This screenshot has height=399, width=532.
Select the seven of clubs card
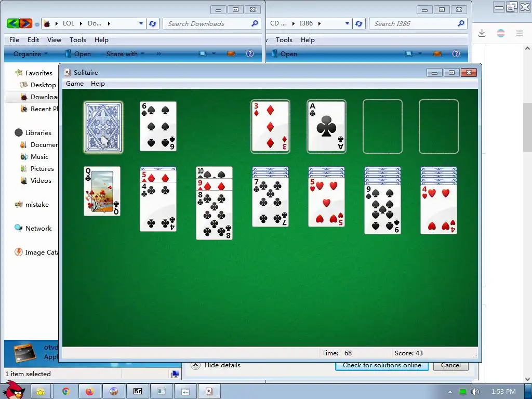tap(270, 202)
